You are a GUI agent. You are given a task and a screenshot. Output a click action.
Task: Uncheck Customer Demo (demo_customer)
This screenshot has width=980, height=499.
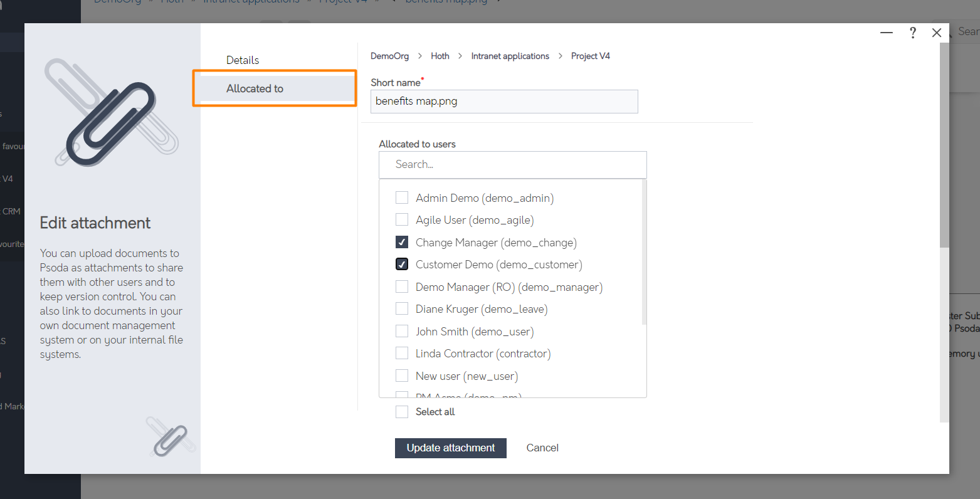(x=401, y=264)
